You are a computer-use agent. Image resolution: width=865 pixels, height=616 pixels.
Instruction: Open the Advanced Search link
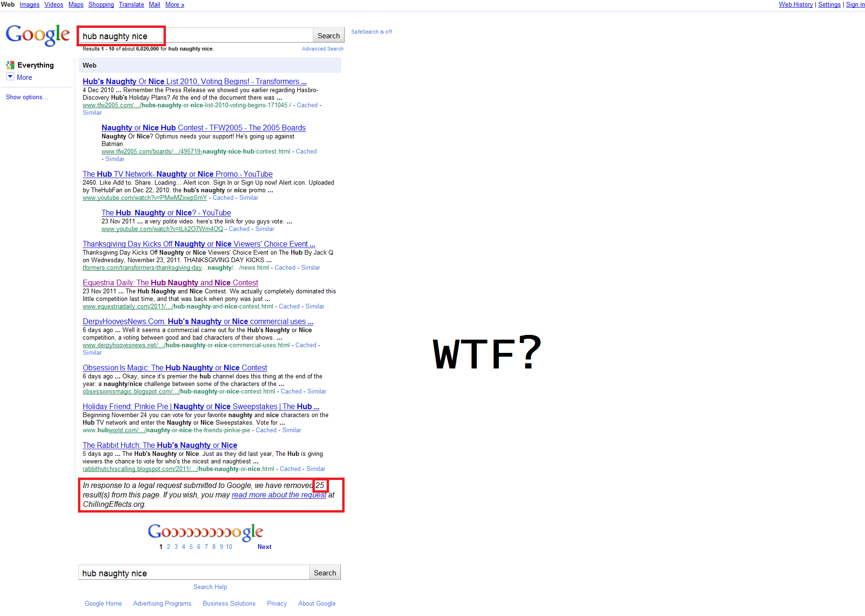tap(323, 49)
